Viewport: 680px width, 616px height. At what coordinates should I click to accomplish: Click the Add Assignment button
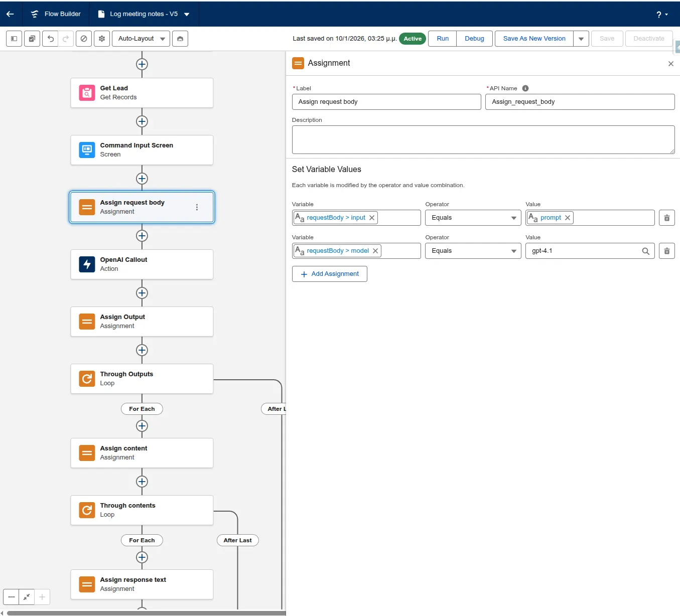click(329, 274)
